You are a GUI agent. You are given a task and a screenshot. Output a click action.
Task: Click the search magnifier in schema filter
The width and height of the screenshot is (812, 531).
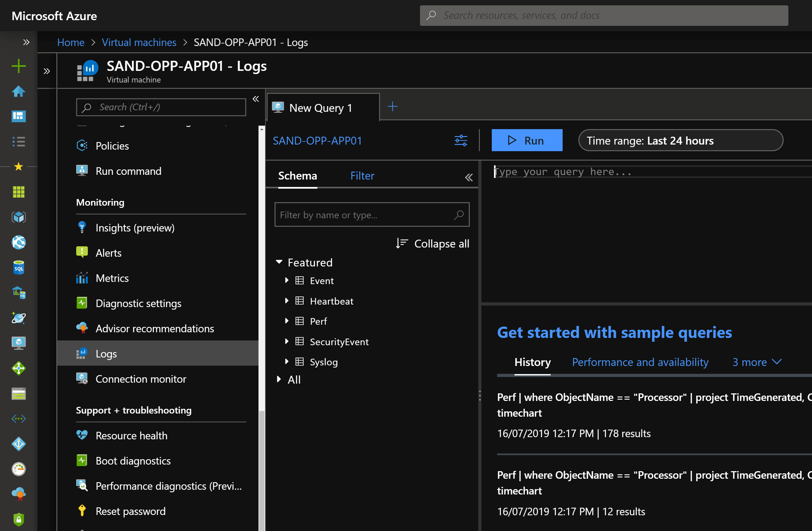(x=459, y=215)
